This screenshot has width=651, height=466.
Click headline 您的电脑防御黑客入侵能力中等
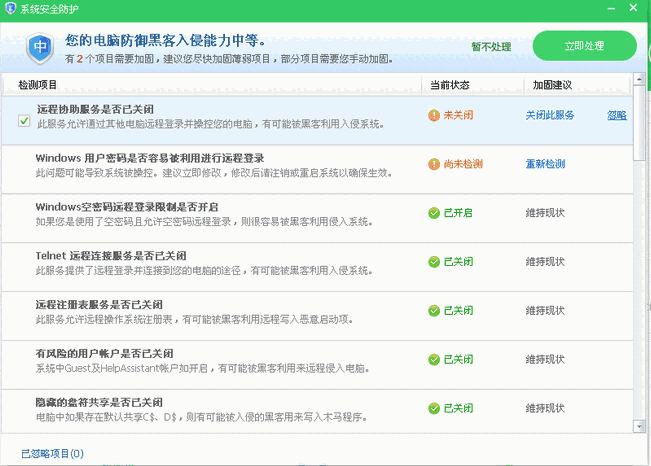166,41
